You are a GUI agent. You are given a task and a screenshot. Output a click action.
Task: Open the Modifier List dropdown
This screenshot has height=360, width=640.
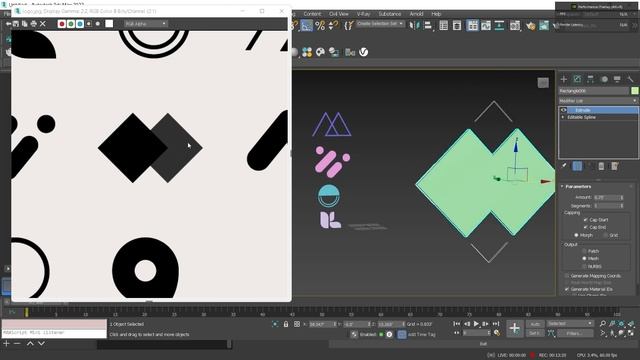[x=598, y=100]
